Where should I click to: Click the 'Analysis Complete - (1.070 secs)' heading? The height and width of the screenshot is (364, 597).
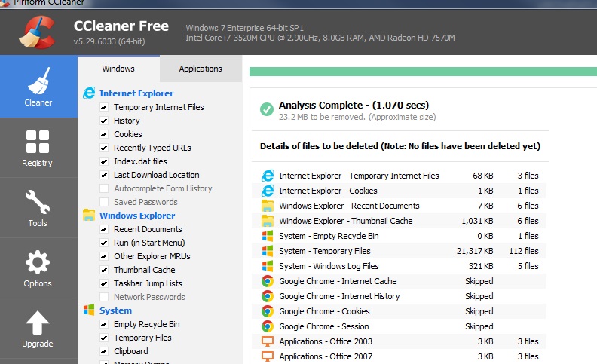coord(354,105)
